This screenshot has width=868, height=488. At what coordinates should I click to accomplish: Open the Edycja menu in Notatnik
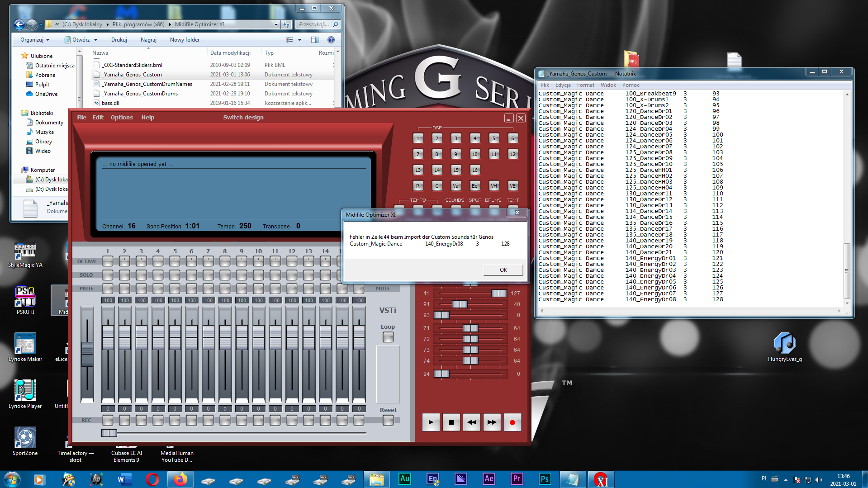point(563,85)
